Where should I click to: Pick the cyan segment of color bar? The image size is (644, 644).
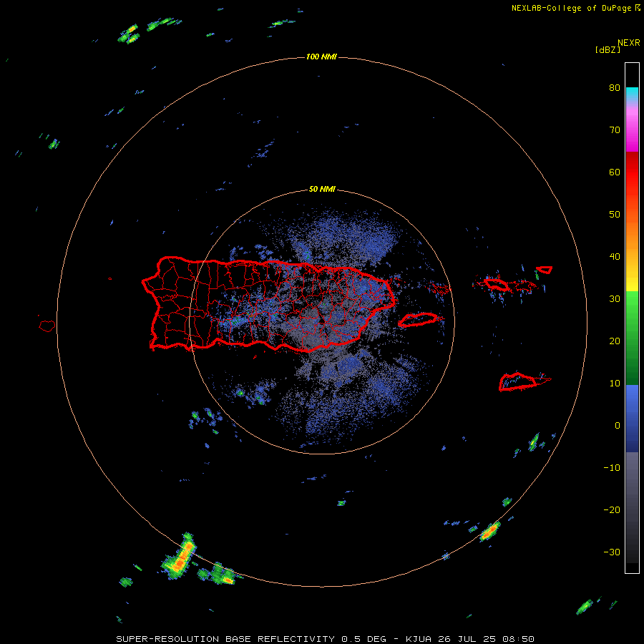pos(632,93)
